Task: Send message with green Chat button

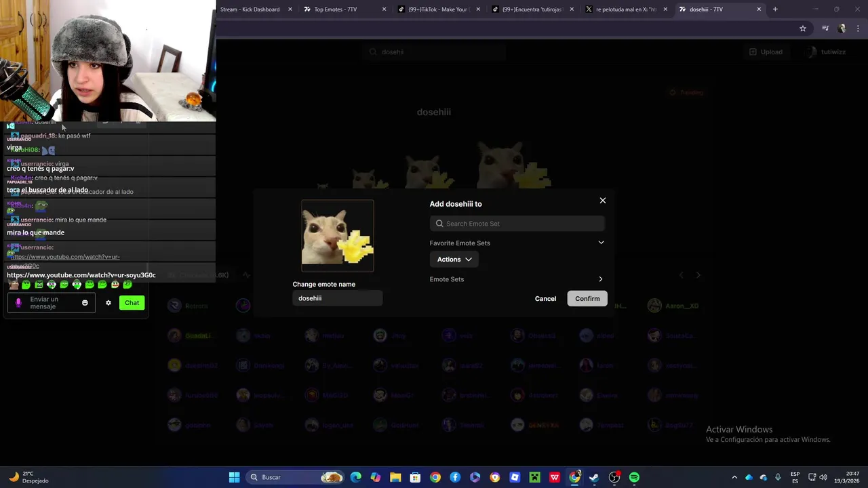Action: coord(132,303)
